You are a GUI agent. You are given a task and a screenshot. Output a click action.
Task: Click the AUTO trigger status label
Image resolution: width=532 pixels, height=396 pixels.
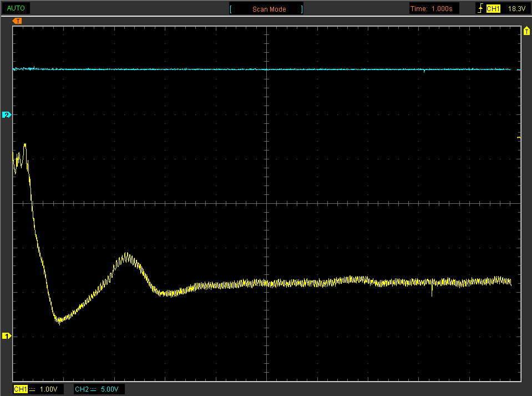click(16, 8)
